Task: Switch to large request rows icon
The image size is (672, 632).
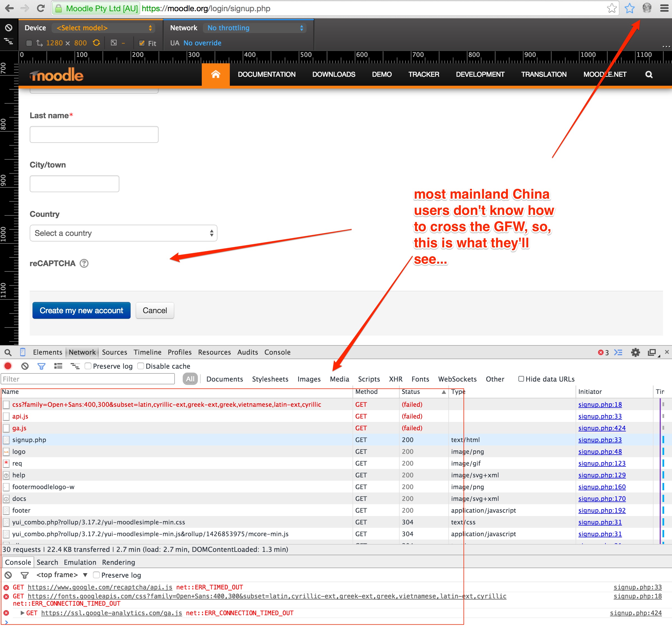Action: 58,366
